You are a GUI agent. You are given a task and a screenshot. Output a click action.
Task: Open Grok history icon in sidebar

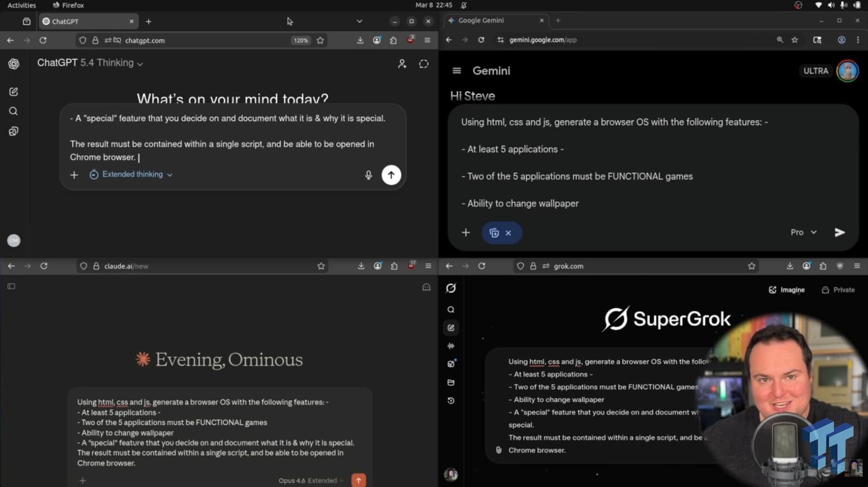click(451, 401)
